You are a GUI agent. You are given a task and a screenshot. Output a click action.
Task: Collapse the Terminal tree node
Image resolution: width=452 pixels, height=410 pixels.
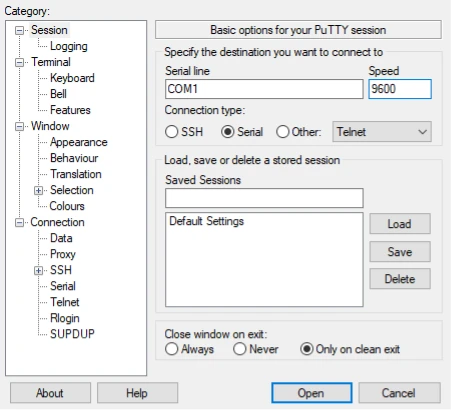20,62
